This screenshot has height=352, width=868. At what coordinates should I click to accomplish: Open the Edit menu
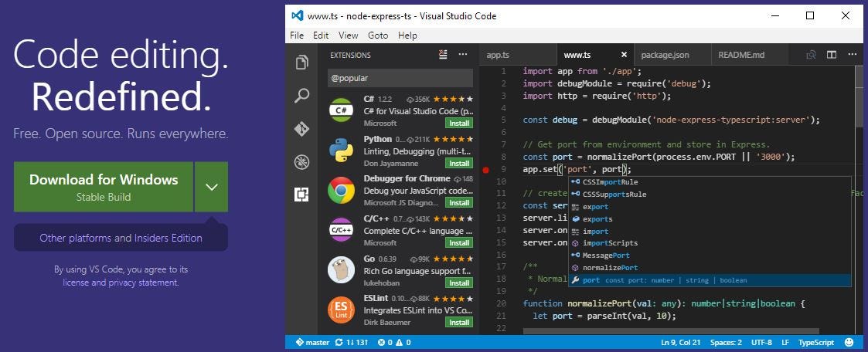click(x=321, y=36)
